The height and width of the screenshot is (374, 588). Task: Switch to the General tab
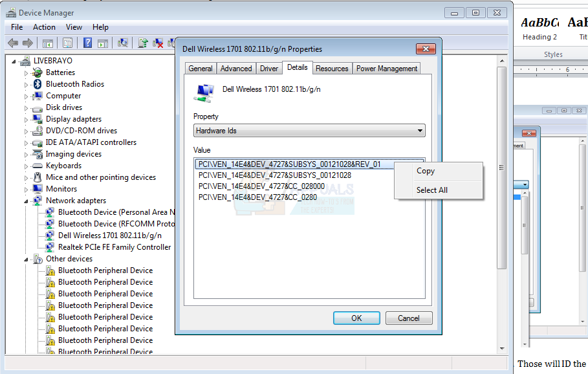click(x=201, y=69)
